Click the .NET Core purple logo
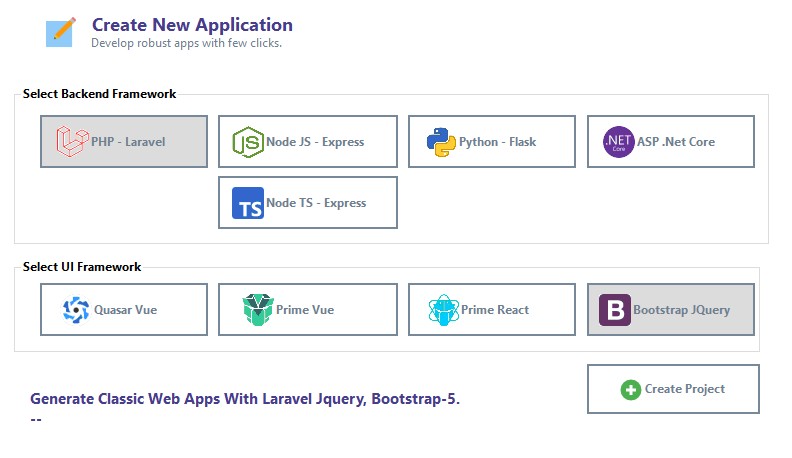792x458 pixels. [618, 142]
